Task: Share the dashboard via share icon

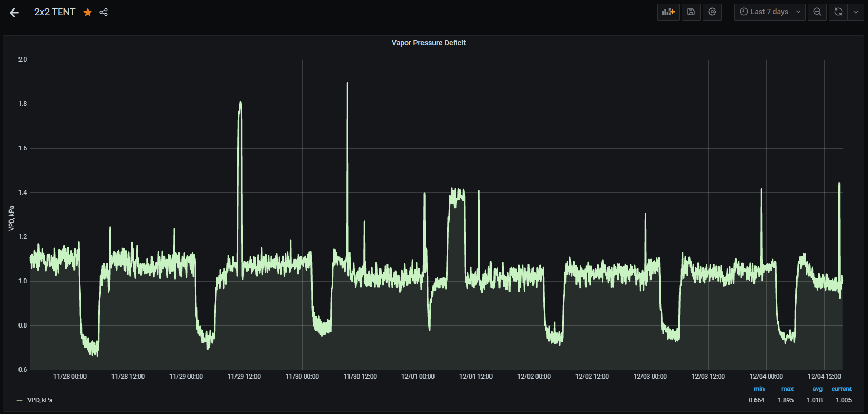Action: click(x=103, y=12)
